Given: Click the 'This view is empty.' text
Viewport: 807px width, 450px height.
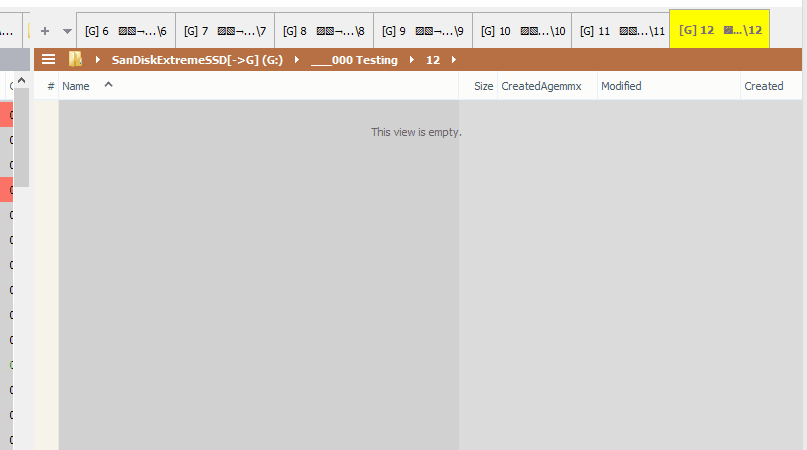Looking at the screenshot, I should point(416,132).
